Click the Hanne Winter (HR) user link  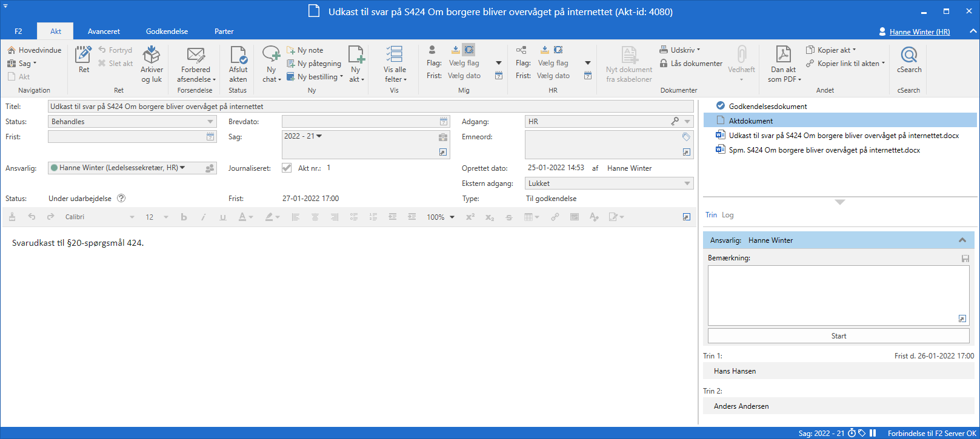(x=919, y=32)
